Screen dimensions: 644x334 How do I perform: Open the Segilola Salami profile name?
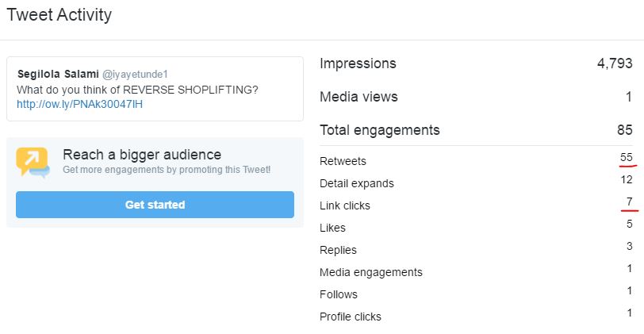[x=58, y=75]
